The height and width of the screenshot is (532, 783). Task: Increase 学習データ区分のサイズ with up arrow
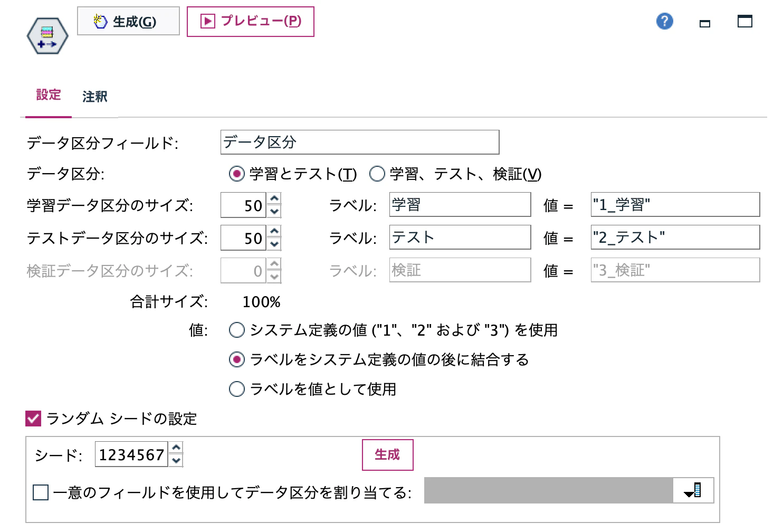point(274,199)
